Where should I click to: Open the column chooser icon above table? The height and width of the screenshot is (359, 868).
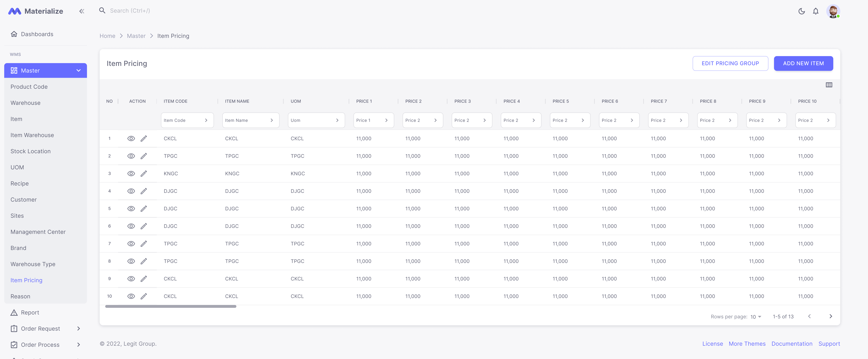(829, 85)
